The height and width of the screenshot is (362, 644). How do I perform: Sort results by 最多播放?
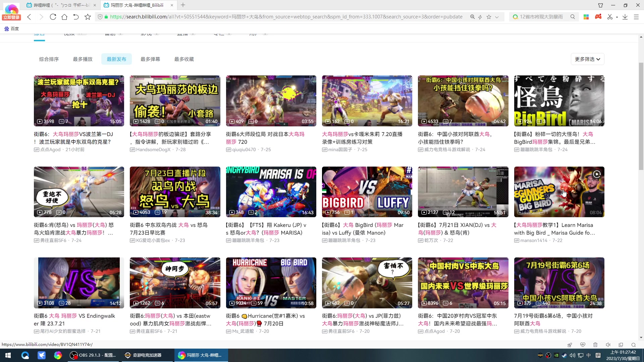[83, 59]
